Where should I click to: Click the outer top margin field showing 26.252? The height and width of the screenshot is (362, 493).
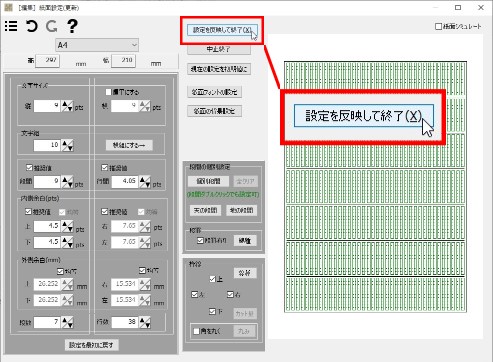pos(47,284)
